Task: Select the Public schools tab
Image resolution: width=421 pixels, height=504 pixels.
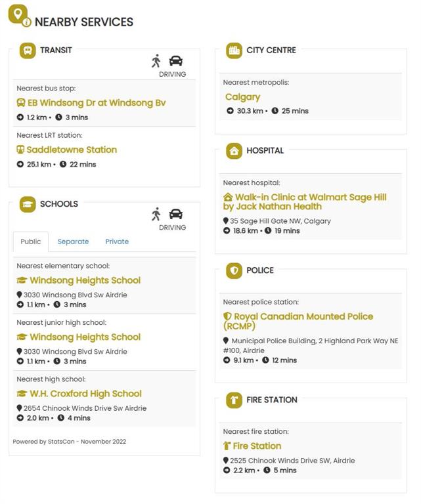Action: click(x=31, y=241)
